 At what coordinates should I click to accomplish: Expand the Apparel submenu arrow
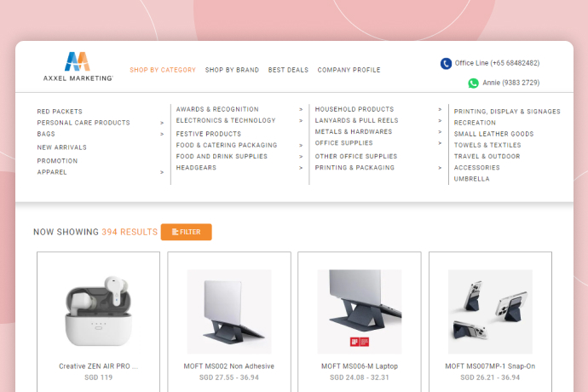coord(162,172)
